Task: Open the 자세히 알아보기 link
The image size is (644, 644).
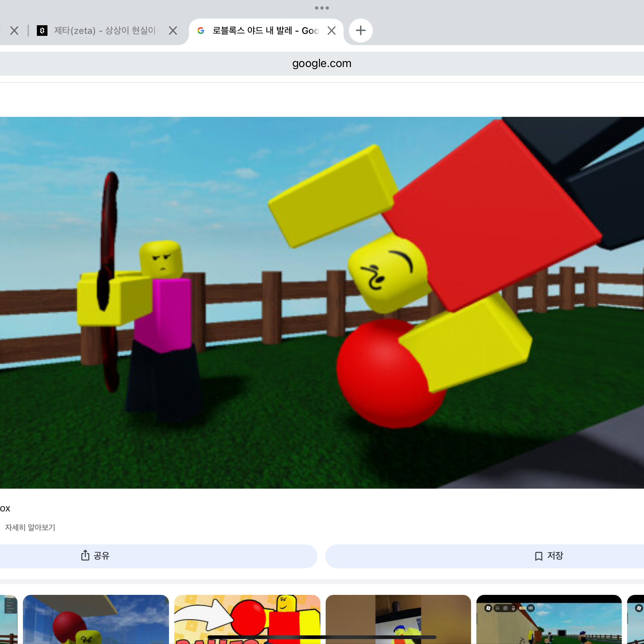Action: (30, 527)
